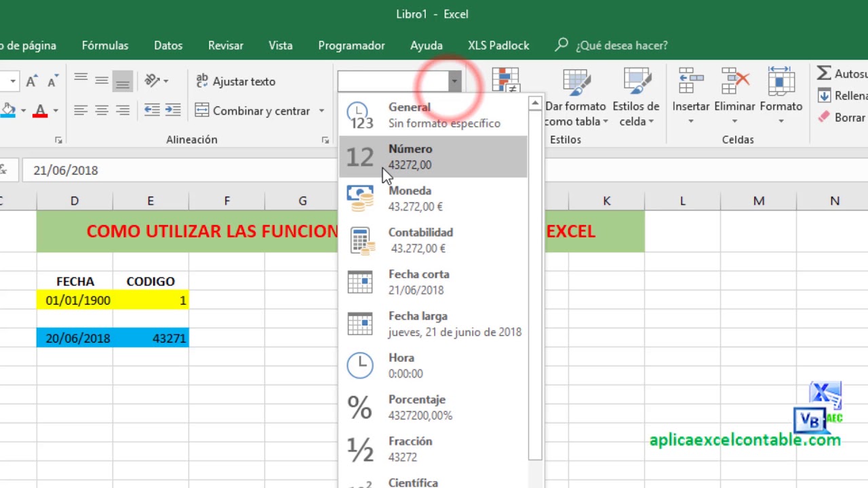Screen dimensions: 868x488
Task: Decrease font size with the small A icon
Action: pos(52,81)
